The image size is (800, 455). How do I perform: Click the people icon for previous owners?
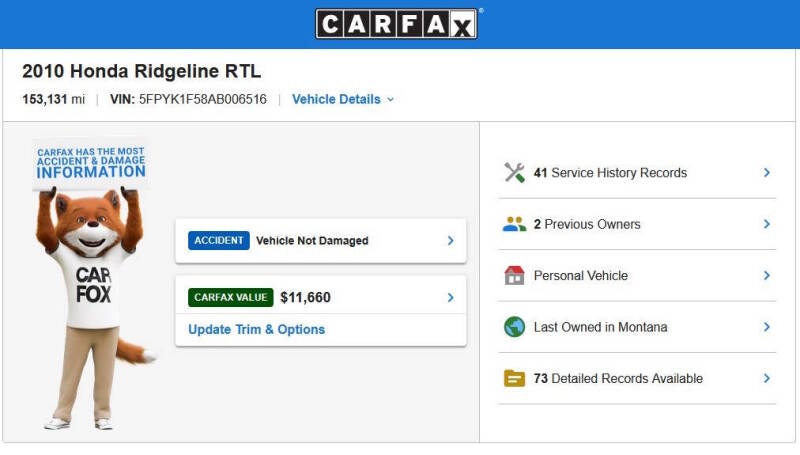[514, 224]
